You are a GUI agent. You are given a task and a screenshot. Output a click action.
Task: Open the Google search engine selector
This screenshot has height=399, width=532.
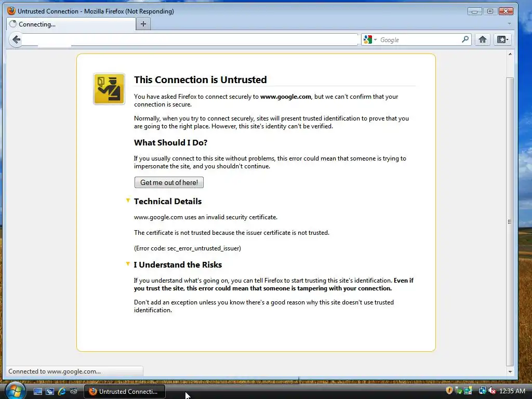coord(370,39)
